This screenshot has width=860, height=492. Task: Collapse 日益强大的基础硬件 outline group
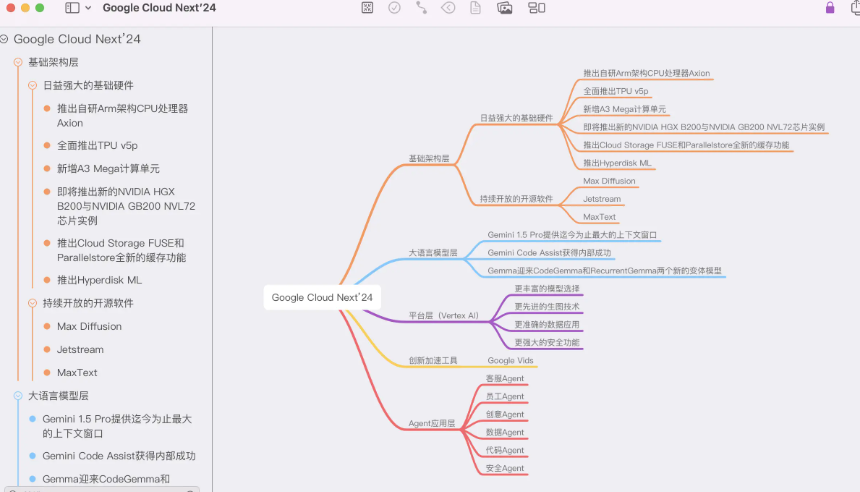pyautogui.click(x=32, y=86)
